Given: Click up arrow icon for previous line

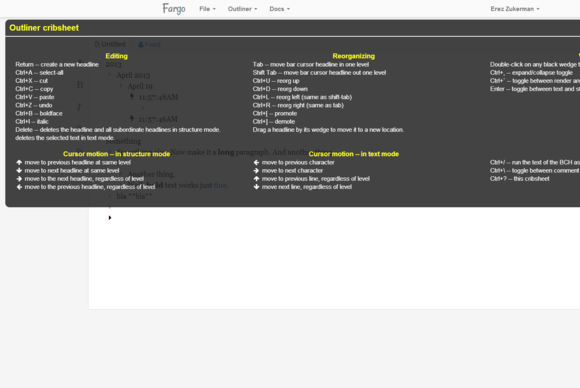Looking at the screenshot, I should (256, 178).
